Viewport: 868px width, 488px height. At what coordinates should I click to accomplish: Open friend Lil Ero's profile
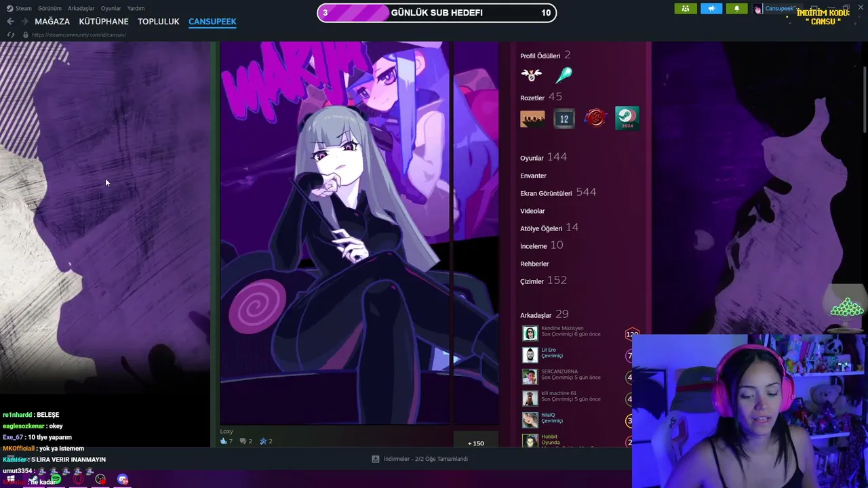pos(549,350)
